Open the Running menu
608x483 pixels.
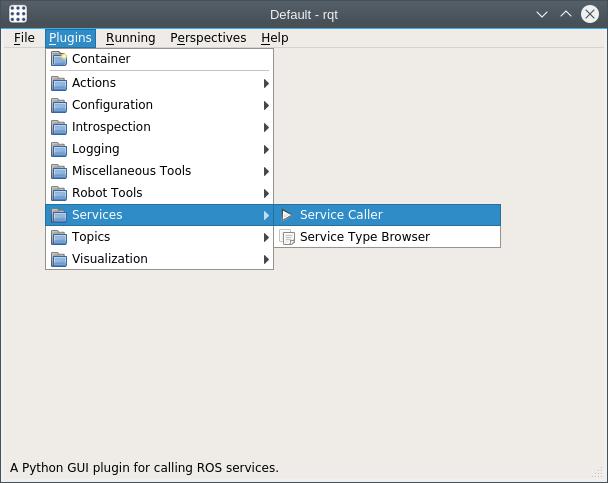130,38
